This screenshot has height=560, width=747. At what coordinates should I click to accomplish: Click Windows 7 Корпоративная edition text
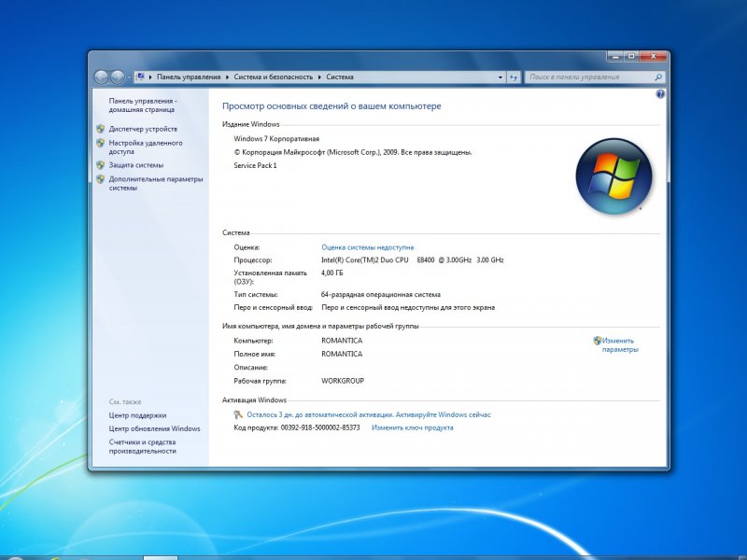pos(276,138)
